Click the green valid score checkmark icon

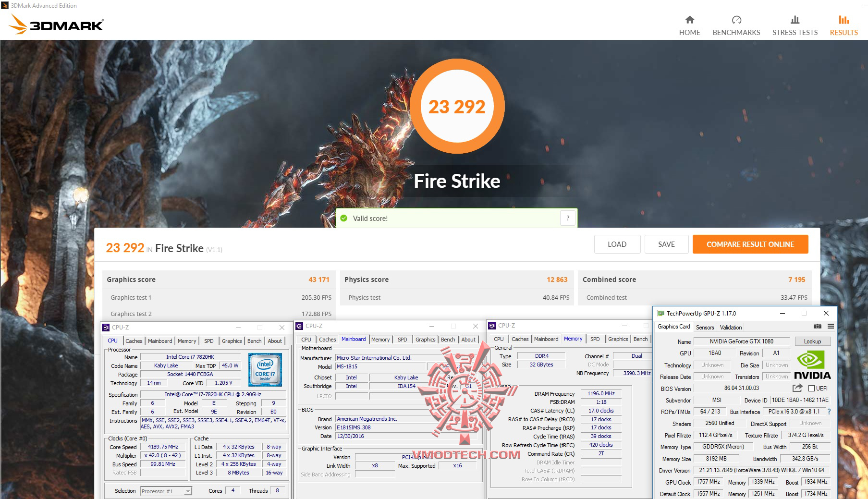tap(343, 218)
